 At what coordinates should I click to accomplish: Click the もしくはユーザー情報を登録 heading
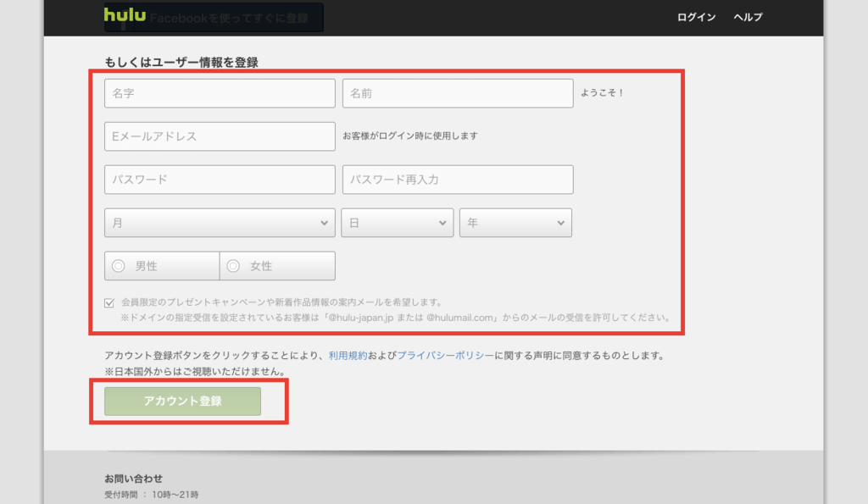point(181,62)
